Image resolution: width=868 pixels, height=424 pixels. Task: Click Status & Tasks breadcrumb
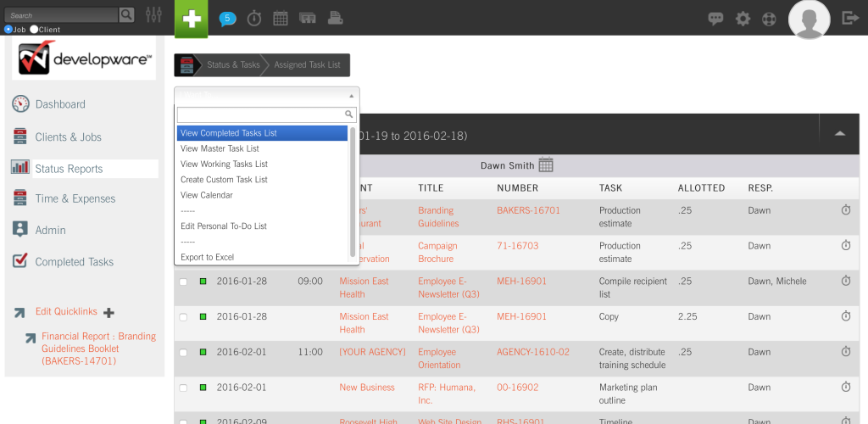[x=233, y=64]
